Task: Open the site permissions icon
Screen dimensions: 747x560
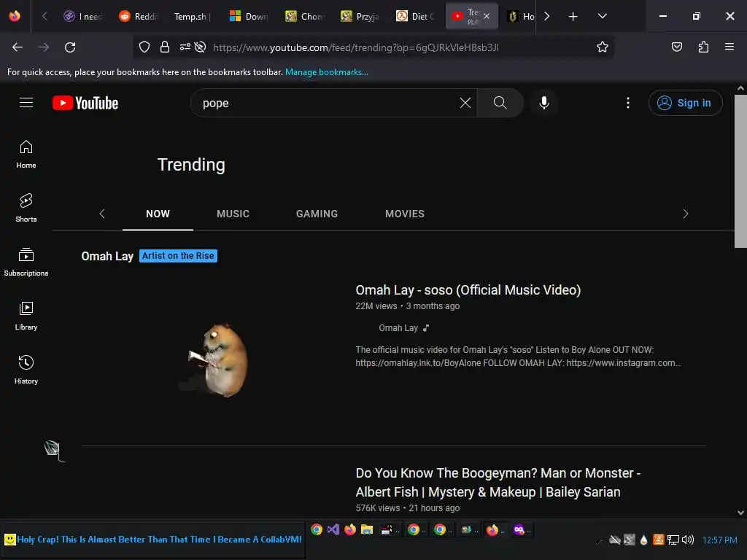Action: pos(185,47)
